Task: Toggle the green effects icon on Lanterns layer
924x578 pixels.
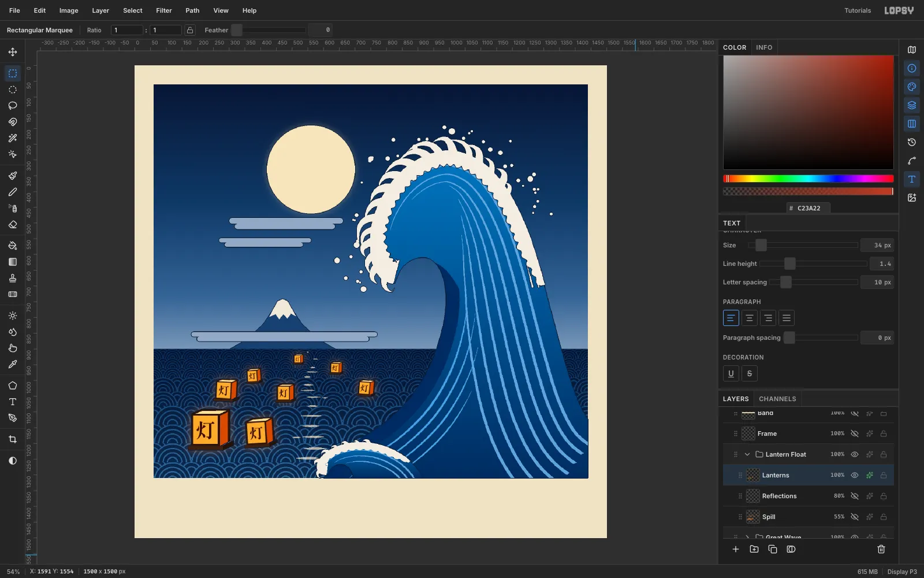Action: click(869, 475)
